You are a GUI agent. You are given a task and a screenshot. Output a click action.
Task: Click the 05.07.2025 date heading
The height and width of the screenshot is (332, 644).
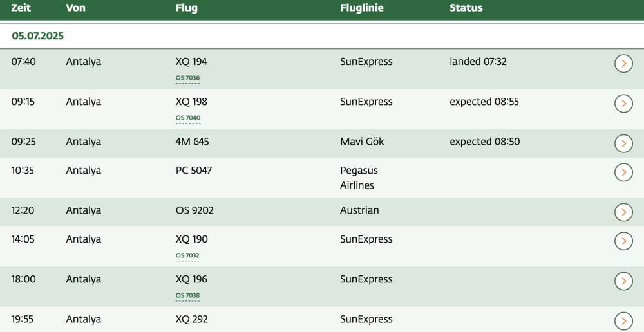click(38, 36)
